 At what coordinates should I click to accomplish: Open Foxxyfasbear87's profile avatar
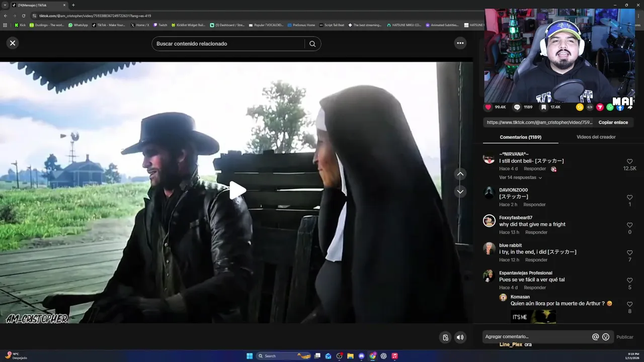pos(489,221)
